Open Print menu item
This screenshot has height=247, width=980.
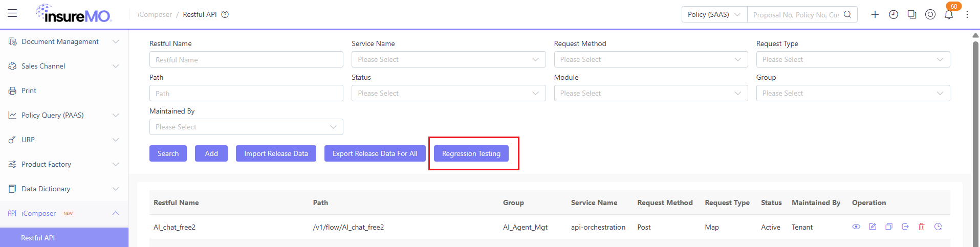[64, 91]
